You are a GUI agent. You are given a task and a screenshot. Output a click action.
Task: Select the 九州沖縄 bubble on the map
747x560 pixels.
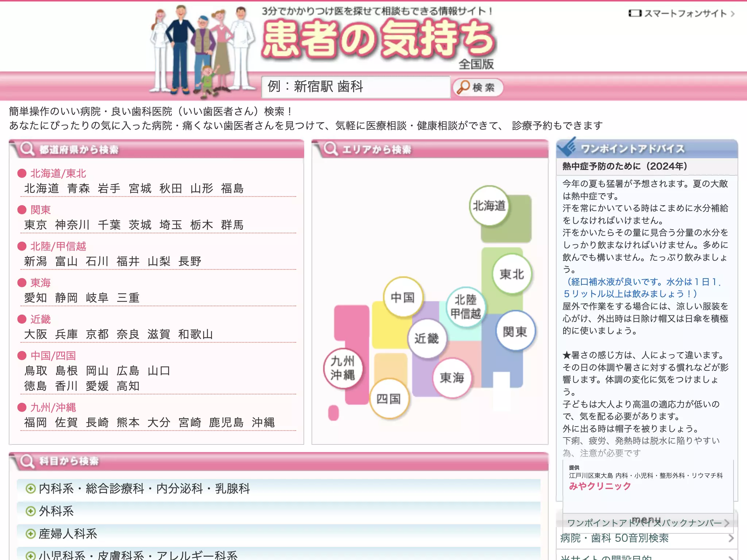(x=343, y=368)
